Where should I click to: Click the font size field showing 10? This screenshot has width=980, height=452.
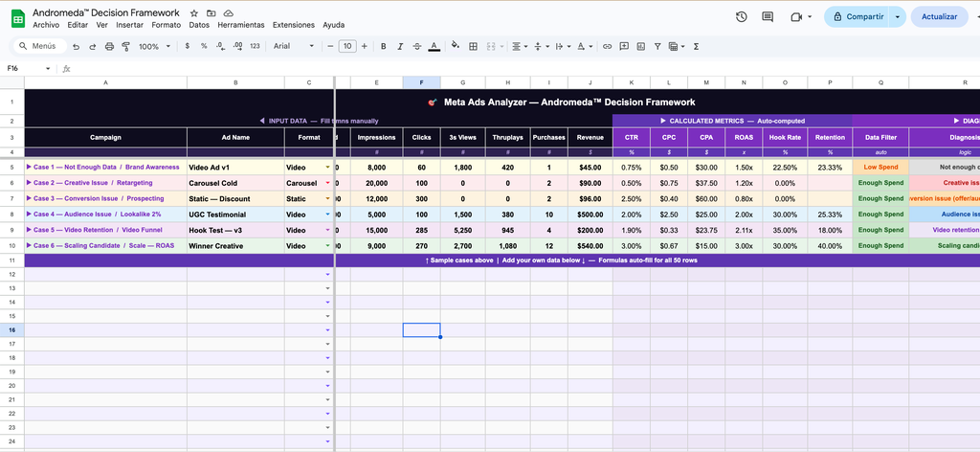click(x=347, y=46)
